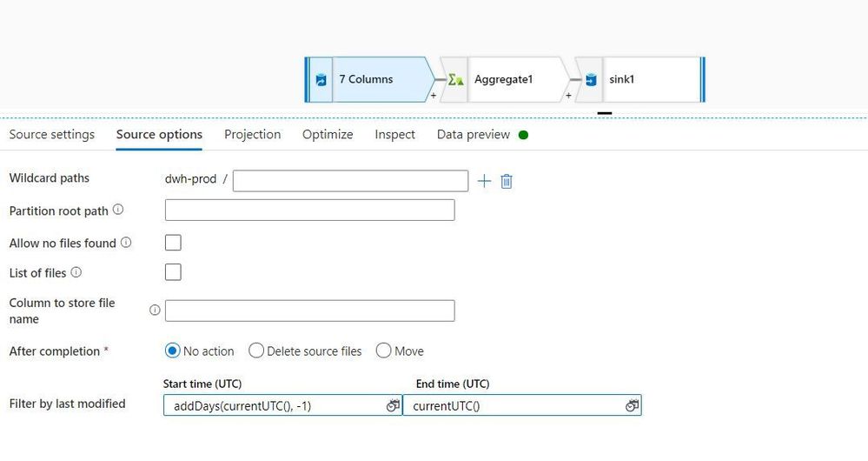Image resolution: width=868 pixels, height=461 pixels.
Task: Open expression builder for End time
Action: (x=633, y=405)
